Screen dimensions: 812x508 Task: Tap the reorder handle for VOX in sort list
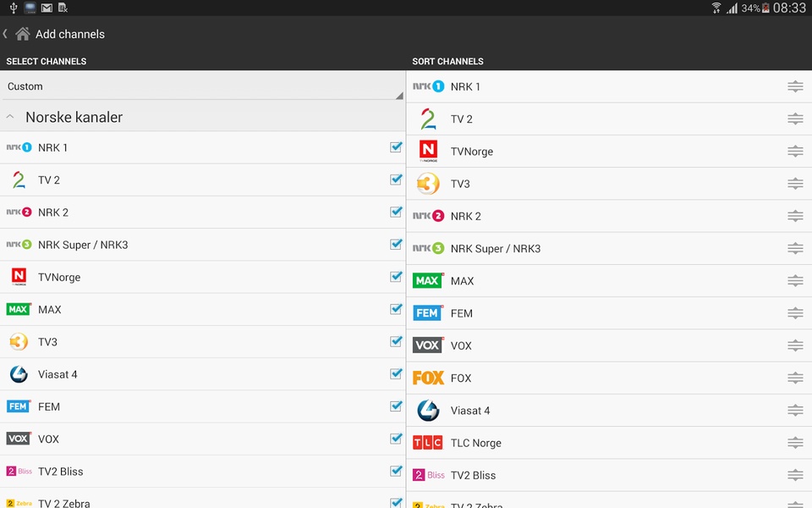[x=795, y=345]
